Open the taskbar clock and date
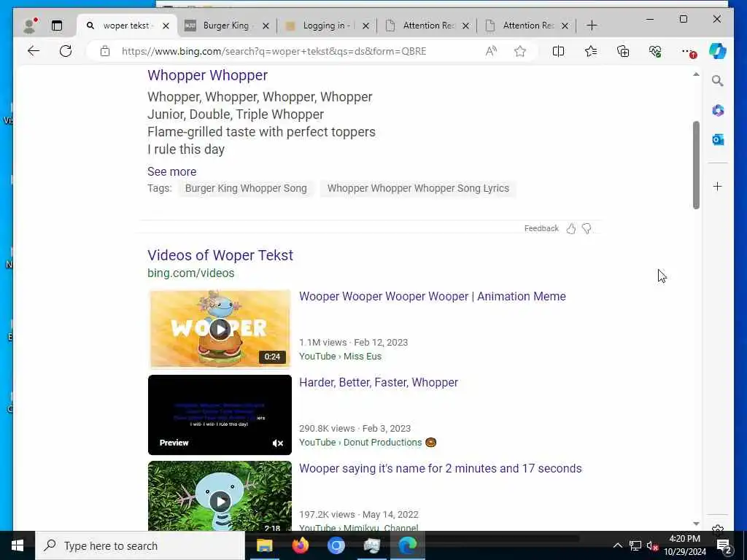This screenshot has width=747, height=560. tap(684, 545)
